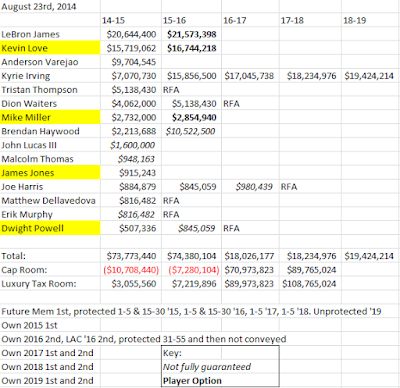400x388 pixels.
Task: Select the bold 'Player Option' legend cell
Action: click(192, 381)
